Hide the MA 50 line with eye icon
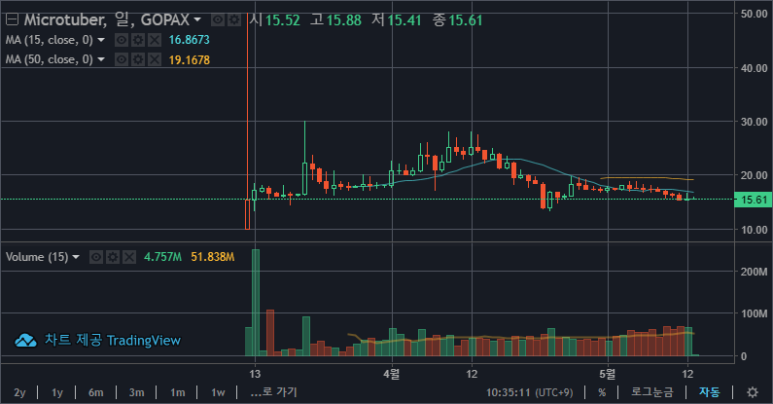 pyautogui.click(x=121, y=60)
